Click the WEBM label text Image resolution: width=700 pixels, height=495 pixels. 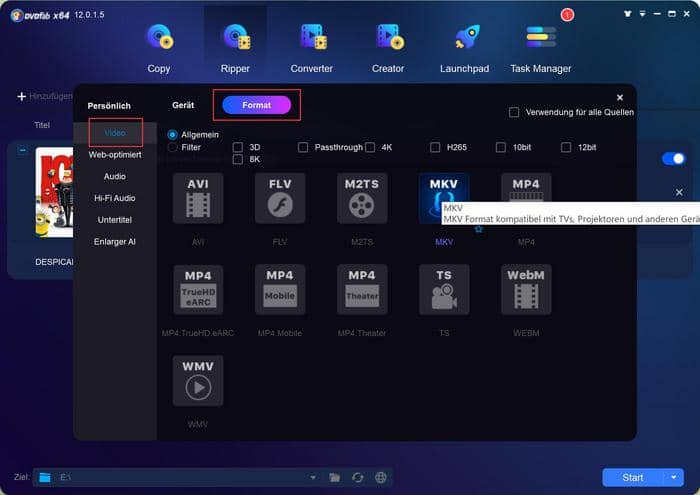click(x=526, y=333)
